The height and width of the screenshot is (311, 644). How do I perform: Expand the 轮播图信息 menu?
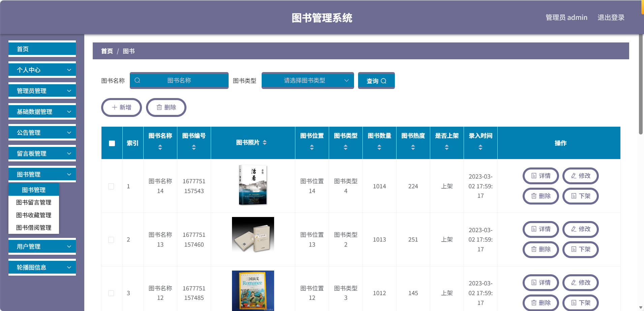point(42,267)
